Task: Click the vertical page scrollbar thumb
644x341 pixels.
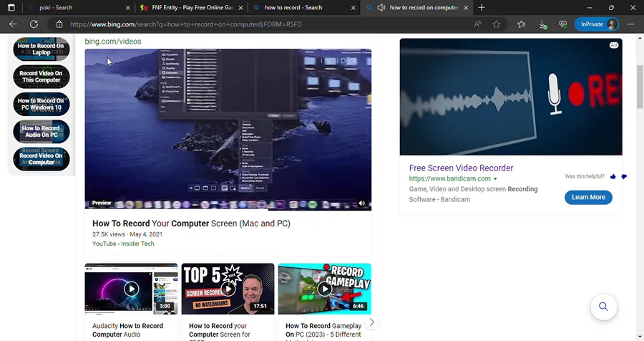Action: [x=640, y=87]
